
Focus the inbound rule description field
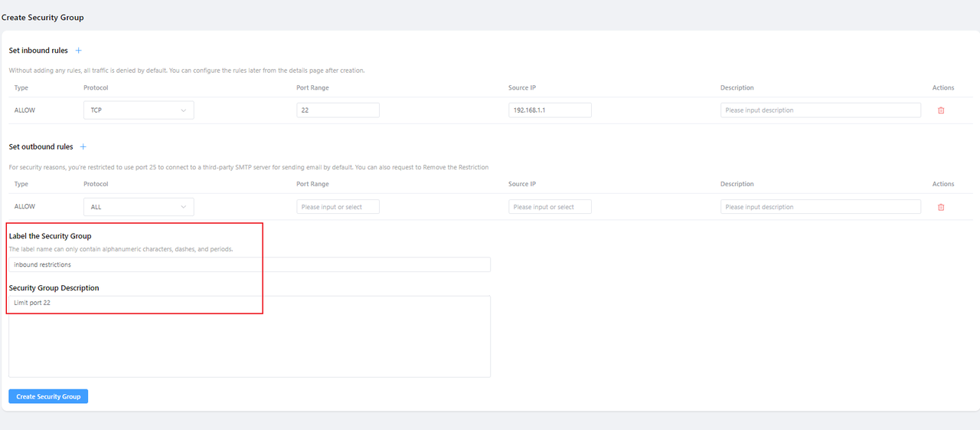click(x=820, y=110)
